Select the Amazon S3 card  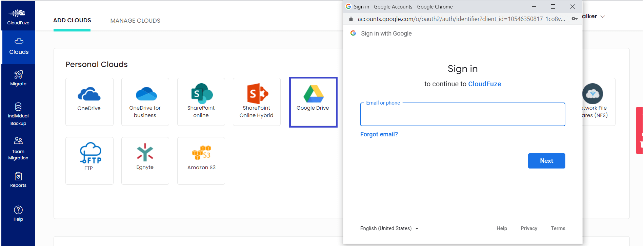click(201, 161)
